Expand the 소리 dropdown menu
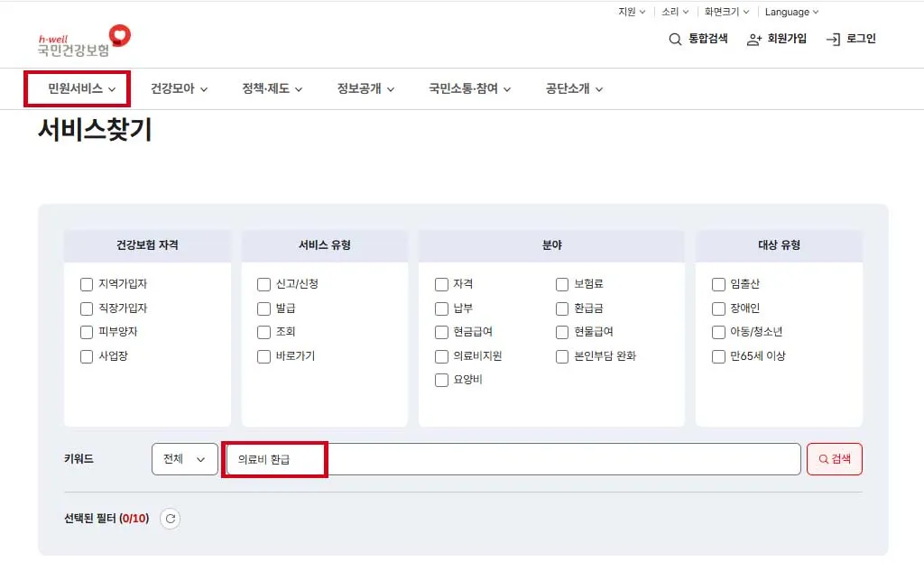Image resolution: width=924 pixels, height=580 pixels. click(x=674, y=12)
